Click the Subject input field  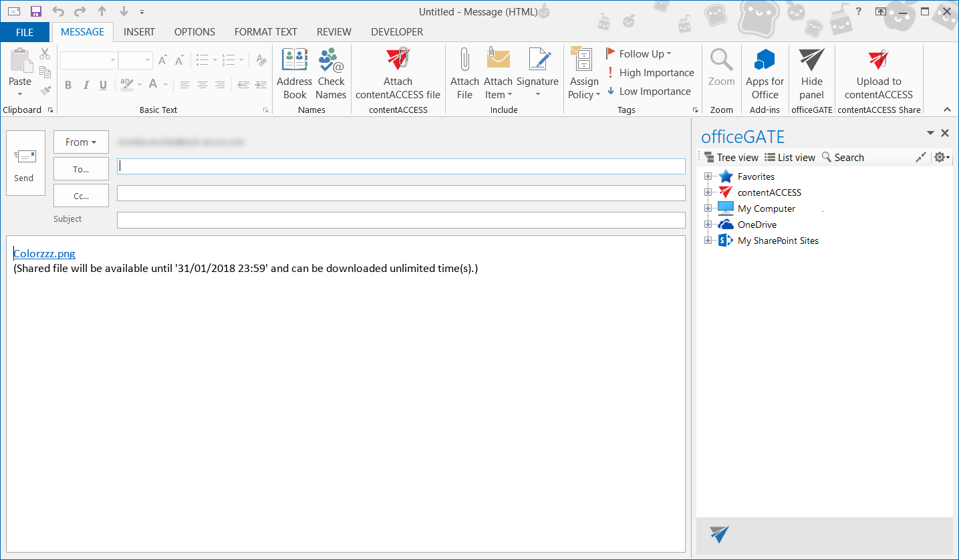401,220
